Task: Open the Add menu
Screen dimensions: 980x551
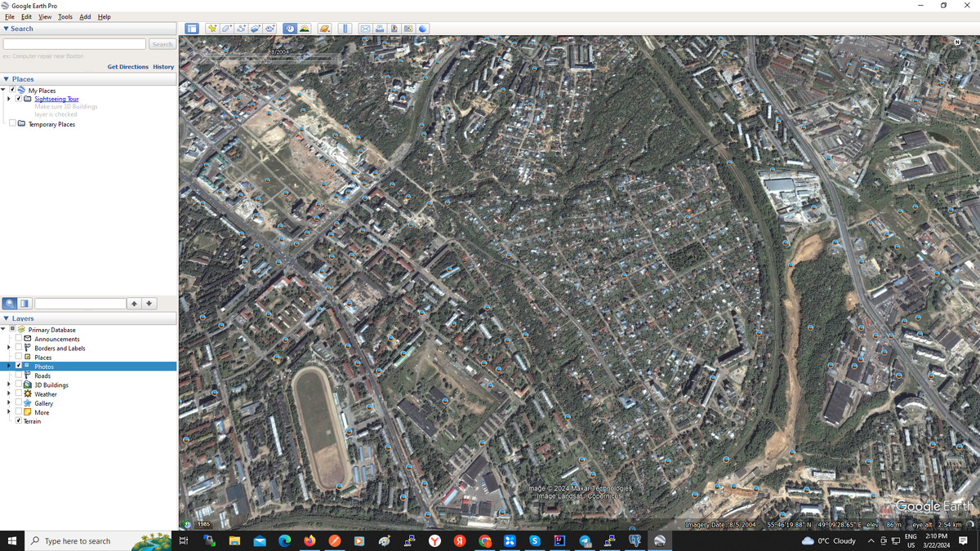Action: point(85,16)
